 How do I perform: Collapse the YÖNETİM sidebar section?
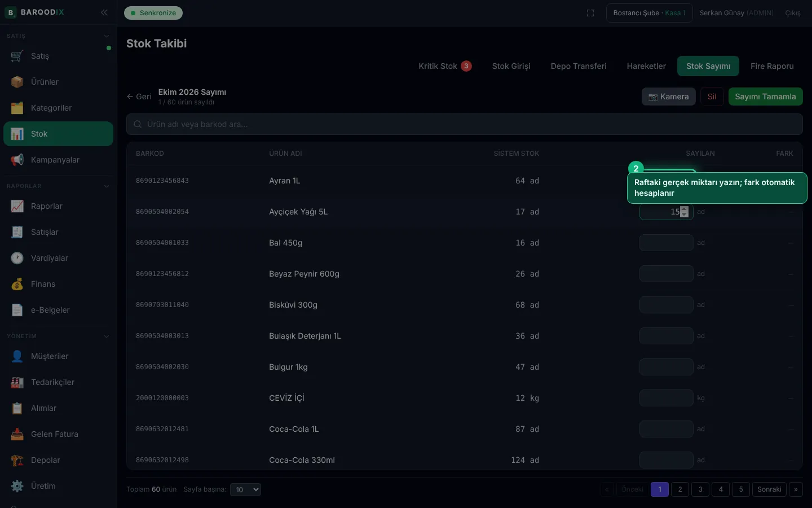107,336
